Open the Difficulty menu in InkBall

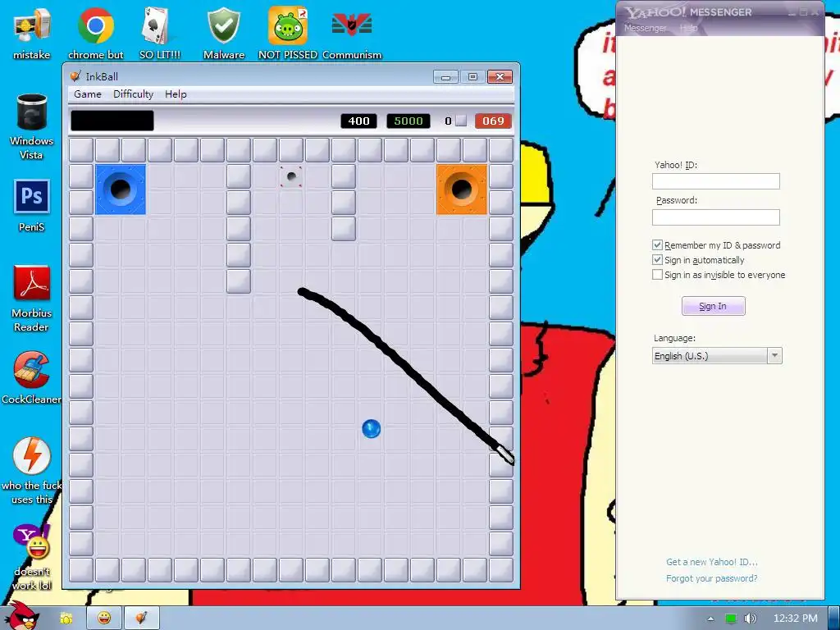[133, 94]
